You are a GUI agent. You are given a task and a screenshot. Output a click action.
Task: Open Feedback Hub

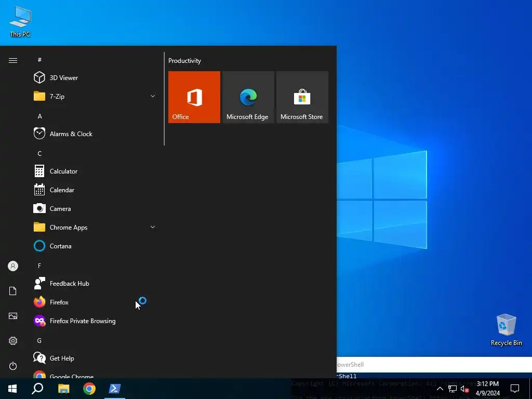click(94, 283)
